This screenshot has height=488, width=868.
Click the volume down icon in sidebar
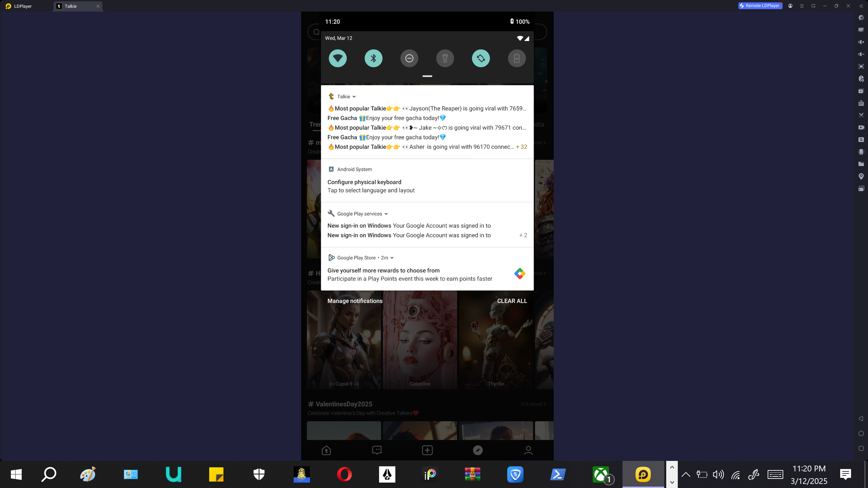861,54
